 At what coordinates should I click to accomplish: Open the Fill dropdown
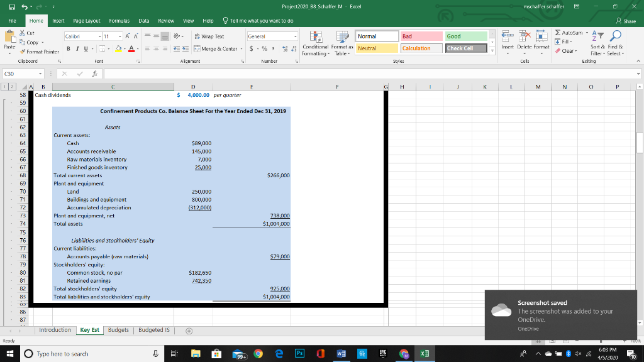pos(563,42)
